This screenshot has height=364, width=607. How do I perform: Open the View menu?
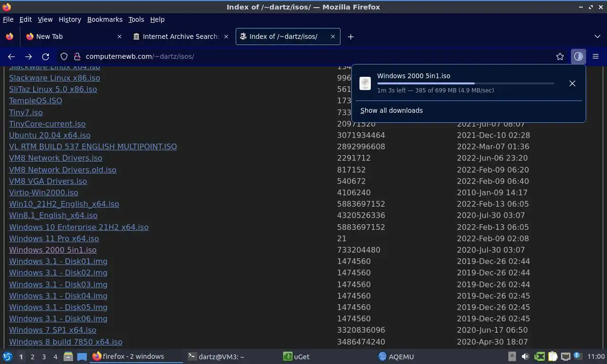coord(45,19)
